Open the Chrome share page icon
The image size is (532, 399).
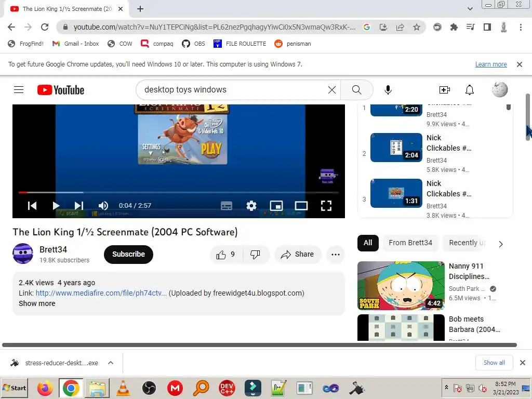click(400, 27)
